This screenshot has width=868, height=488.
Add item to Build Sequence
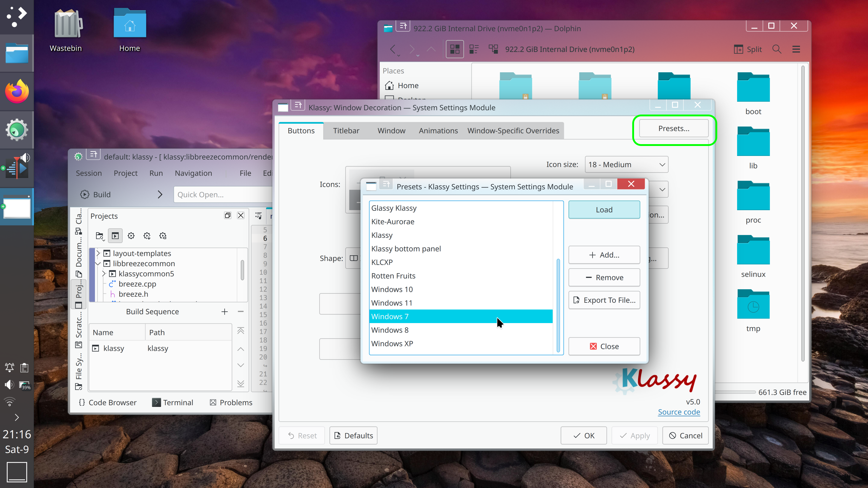point(224,312)
